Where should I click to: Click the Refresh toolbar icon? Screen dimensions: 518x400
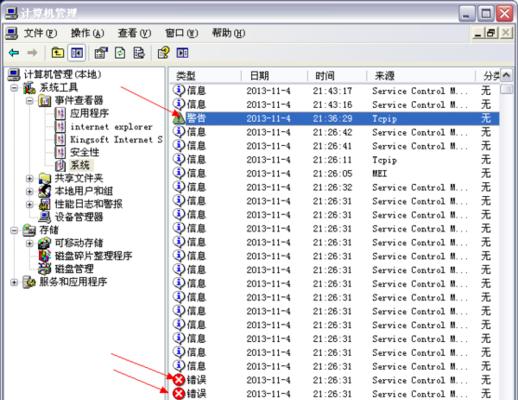click(120, 53)
